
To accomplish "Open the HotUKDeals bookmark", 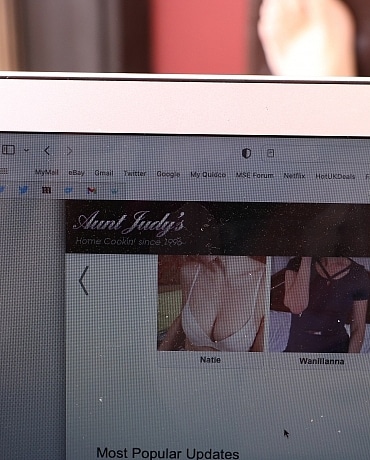I will (335, 176).
